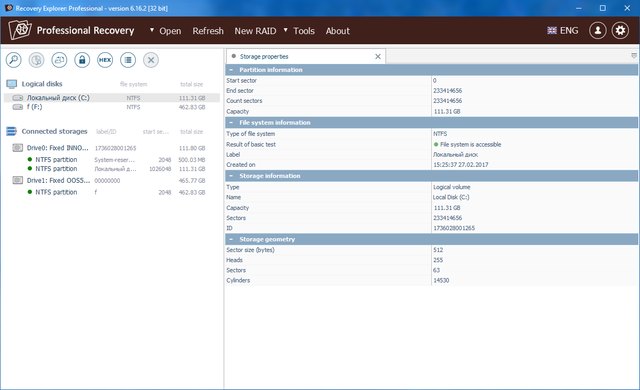Click the magnifier scan icon in toolbar
Image resolution: width=640 pixels, height=390 pixels.
pyautogui.click(x=13, y=60)
